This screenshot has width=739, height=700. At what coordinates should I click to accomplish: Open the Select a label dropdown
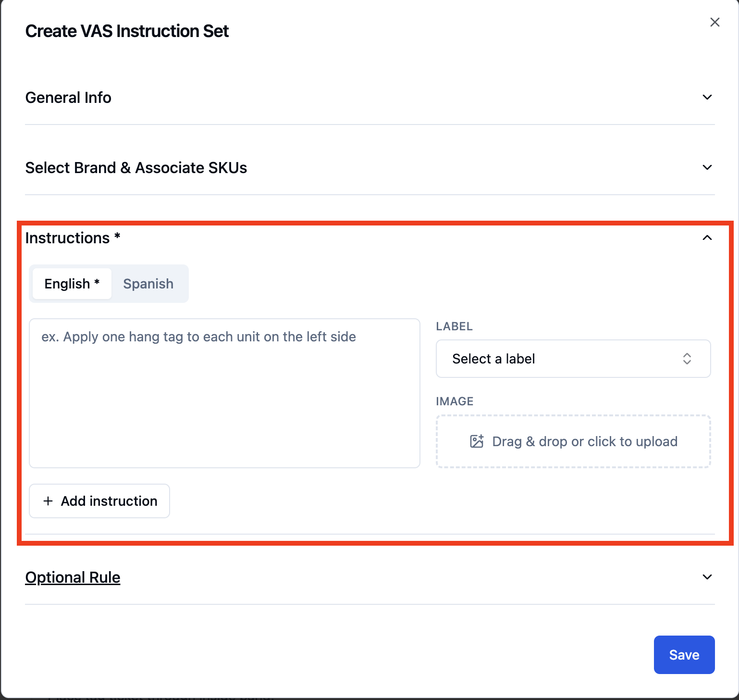(x=573, y=359)
